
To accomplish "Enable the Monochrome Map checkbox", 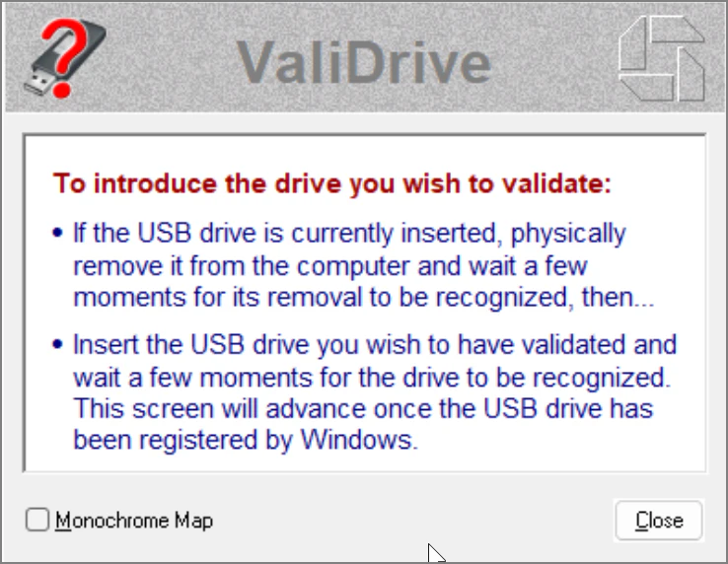I will point(37,520).
